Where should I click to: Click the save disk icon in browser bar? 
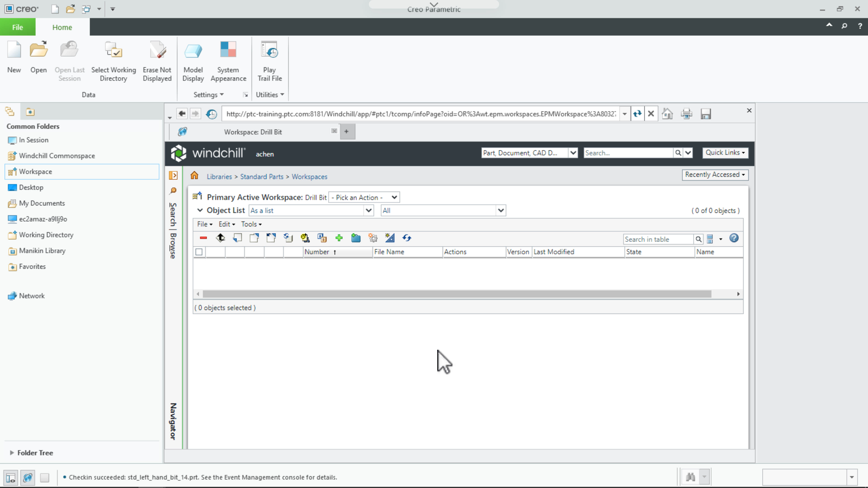click(x=706, y=114)
